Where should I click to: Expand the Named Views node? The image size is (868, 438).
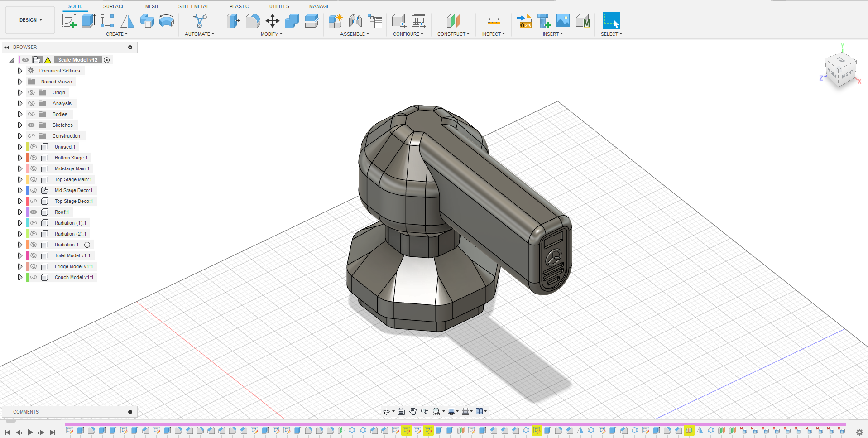click(20, 82)
